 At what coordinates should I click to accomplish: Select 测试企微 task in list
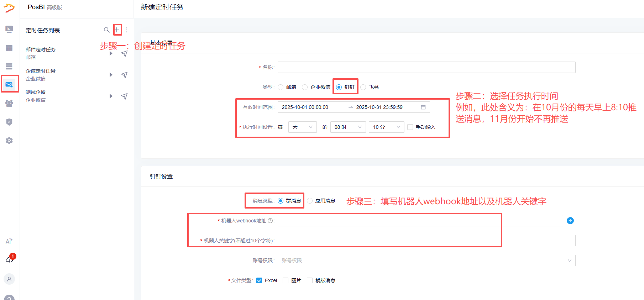point(36,92)
